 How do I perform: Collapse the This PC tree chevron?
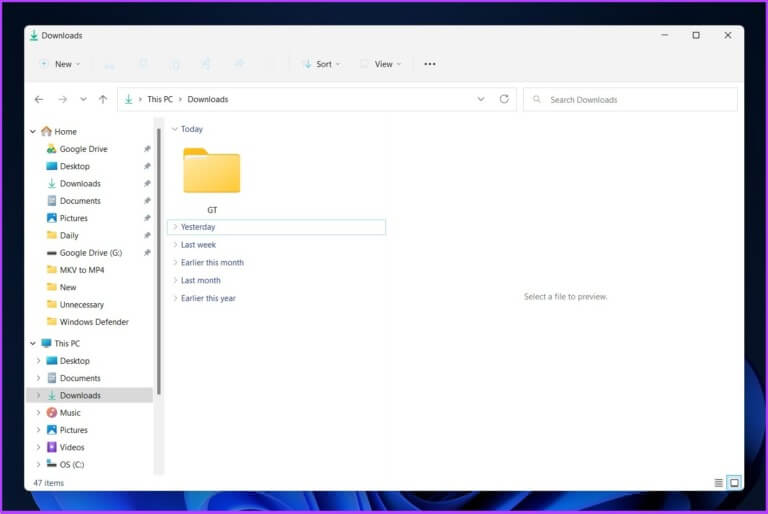point(33,343)
